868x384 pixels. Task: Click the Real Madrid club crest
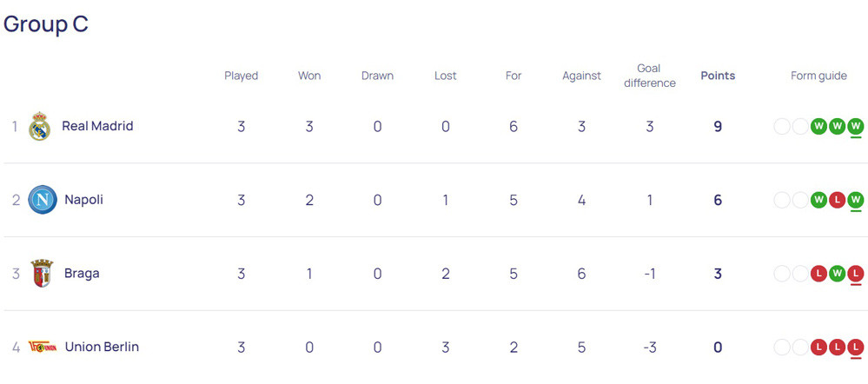(40, 127)
